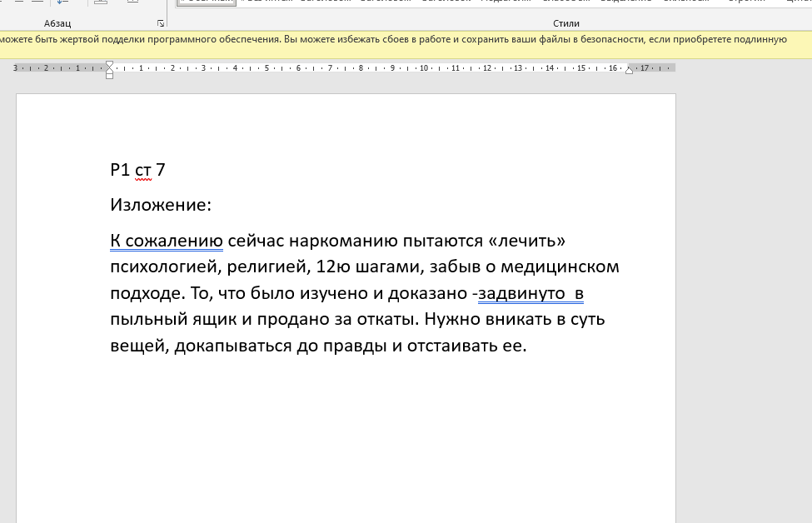Click the 10 cm mark on the ruler
Image resolution: width=812 pixels, height=523 pixels.
[x=424, y=68]
